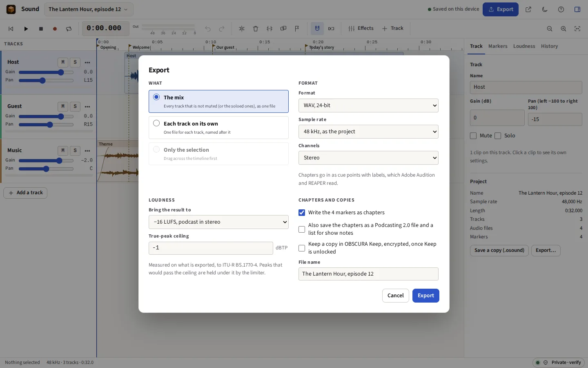
Task: Click 'Save a copy (.osound)' button
Action: pyautogui.click(x=499, y=250)
